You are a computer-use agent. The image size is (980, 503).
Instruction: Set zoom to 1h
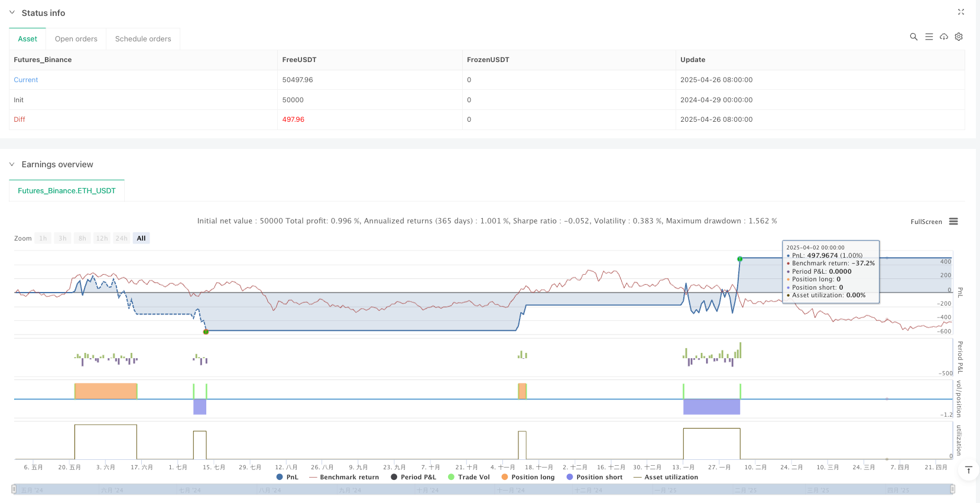[x=43, y=238]
